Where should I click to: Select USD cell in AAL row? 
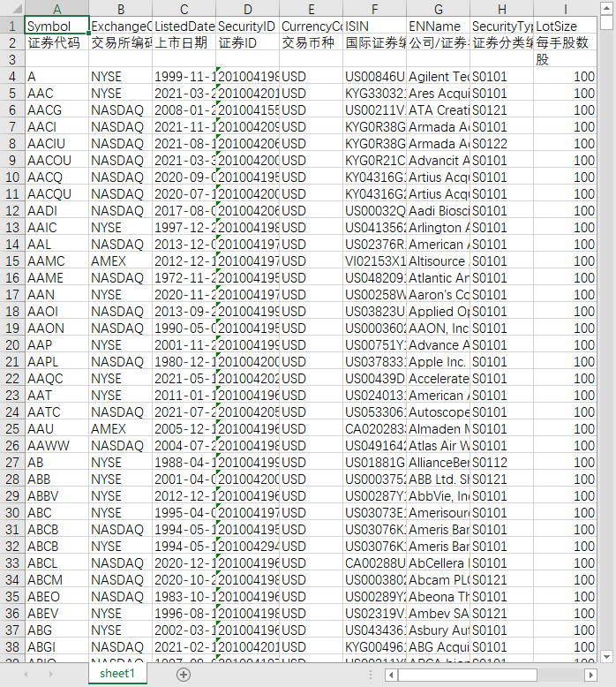pos(311,244)
